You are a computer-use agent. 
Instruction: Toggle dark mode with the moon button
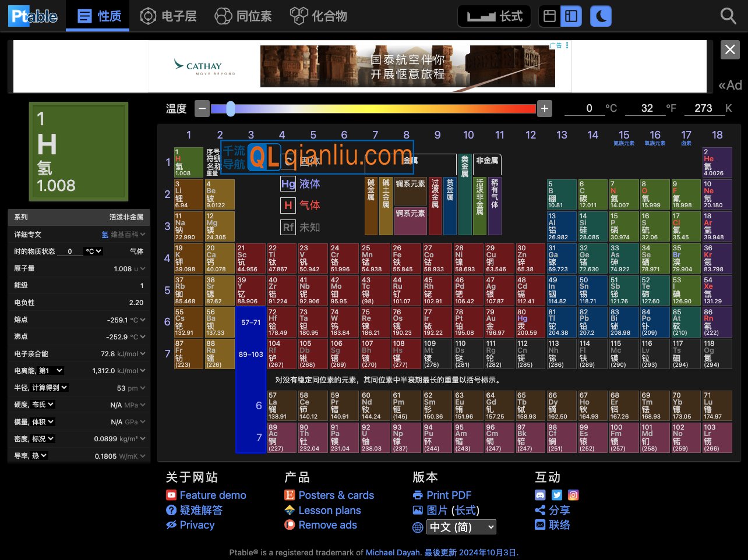601,16
